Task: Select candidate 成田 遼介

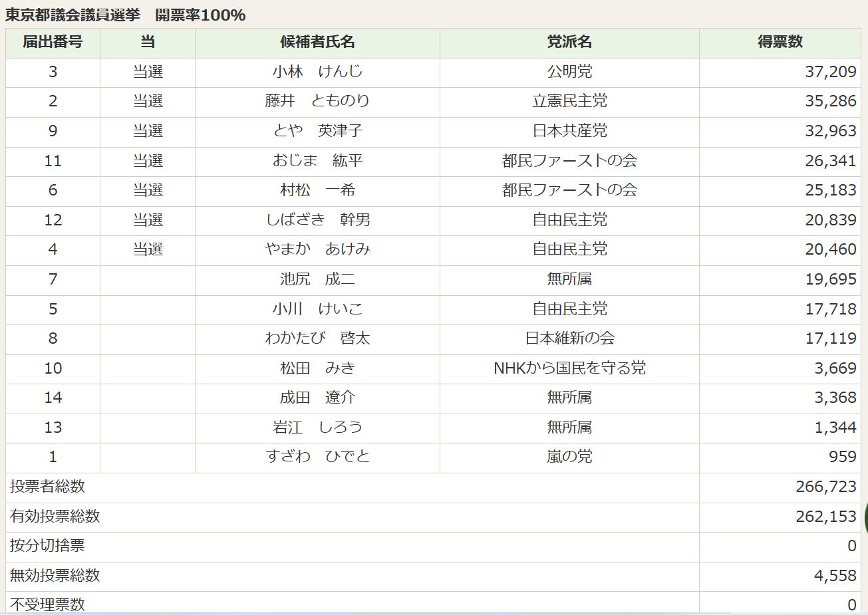Action: coord(317,398)
